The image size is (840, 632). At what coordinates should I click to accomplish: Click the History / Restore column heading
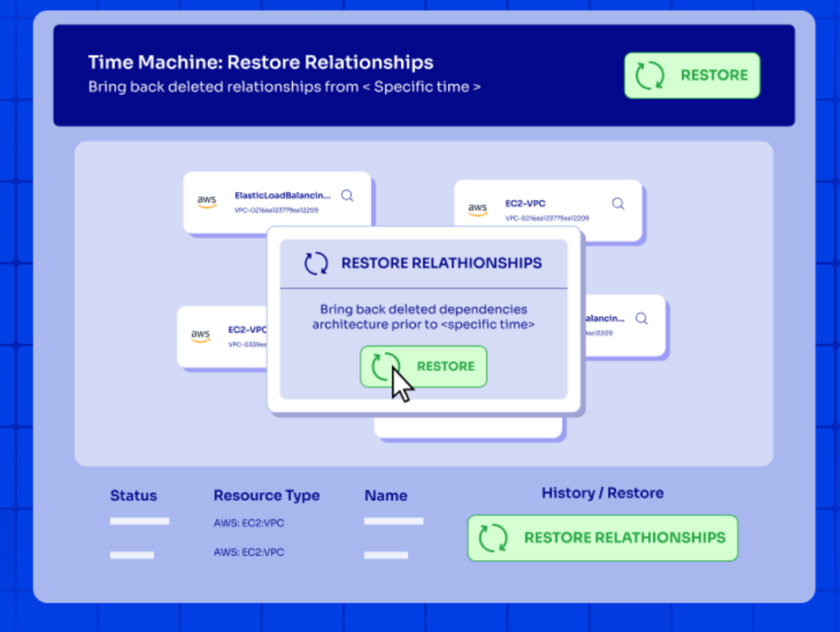[x=603, y=493]
